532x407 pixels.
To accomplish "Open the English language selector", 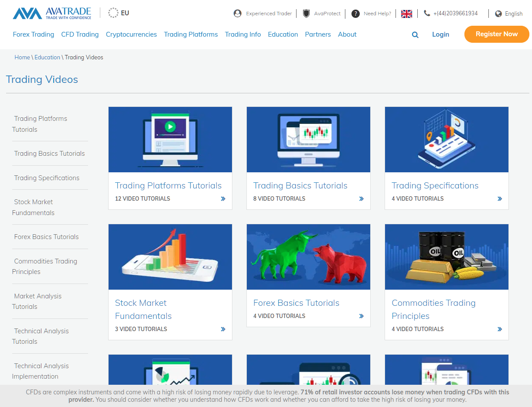I will [514, 14].
